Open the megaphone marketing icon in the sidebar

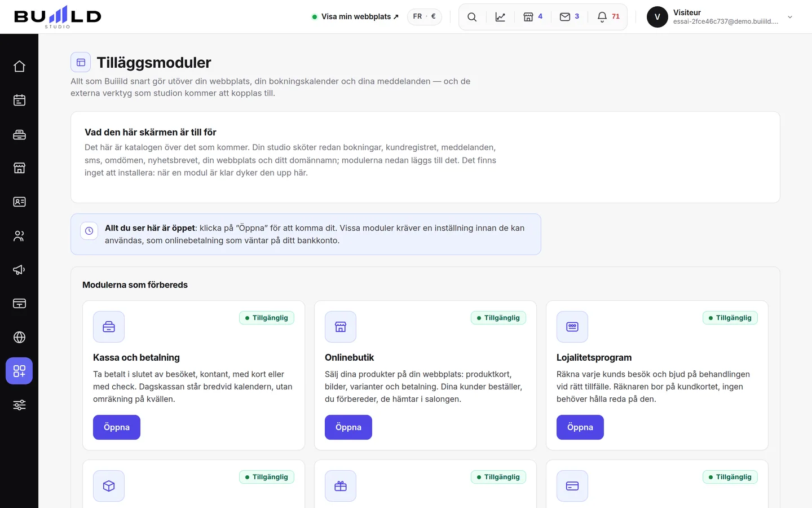pyautogui.click(x=19, y=269)
